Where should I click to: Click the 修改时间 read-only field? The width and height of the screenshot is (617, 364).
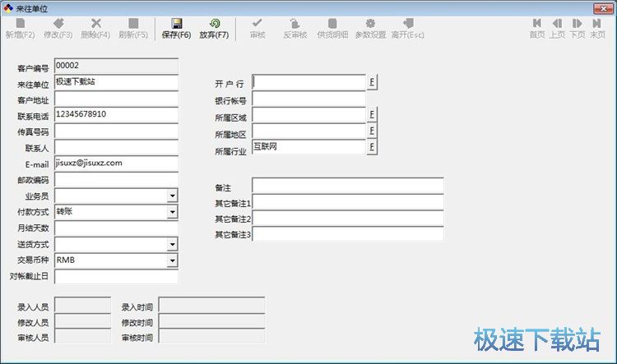pos(211,321)
